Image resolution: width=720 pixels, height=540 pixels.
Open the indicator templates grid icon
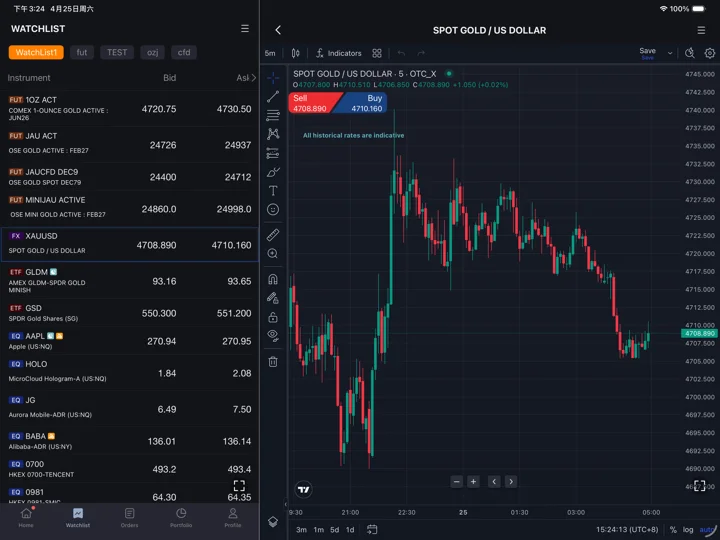(x=377, y=53)
